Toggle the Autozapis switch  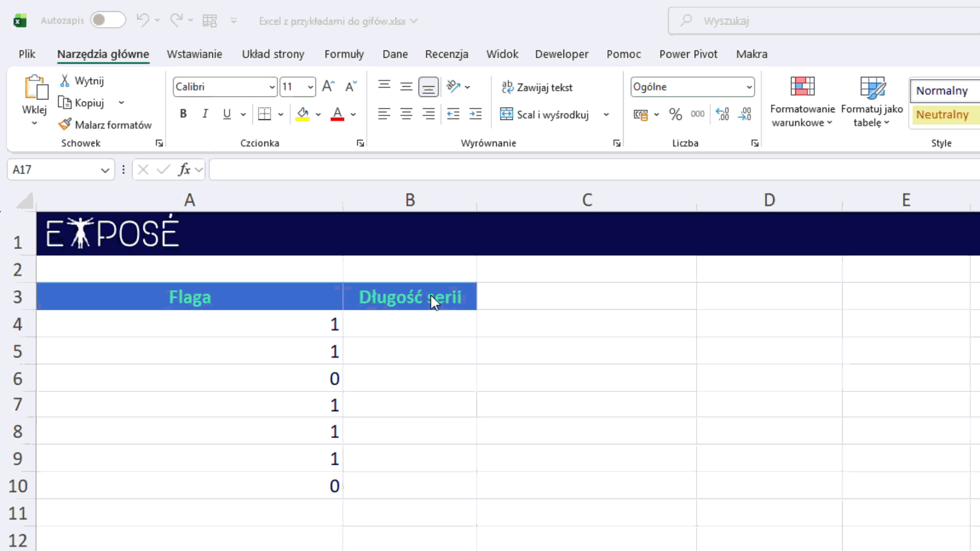click(108, 20)
